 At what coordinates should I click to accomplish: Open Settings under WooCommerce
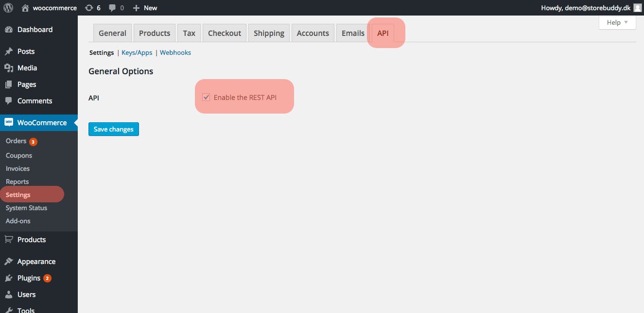pyautogui.click(x=18, y=195)
